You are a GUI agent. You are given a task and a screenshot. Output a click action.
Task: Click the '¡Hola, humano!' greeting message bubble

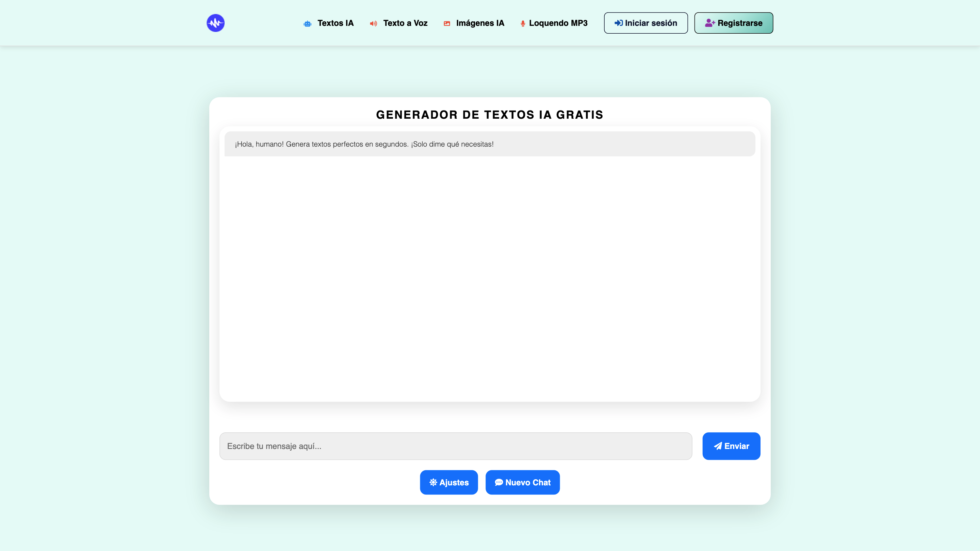[489, 144]
